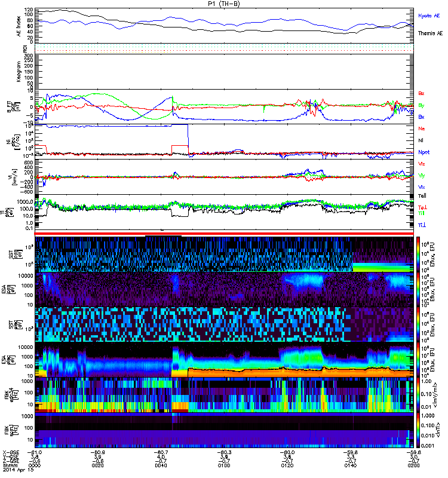This screenshot has width=448, height=478.
Task: Click the hhmm row label
Action: click(x=10, y=465)
